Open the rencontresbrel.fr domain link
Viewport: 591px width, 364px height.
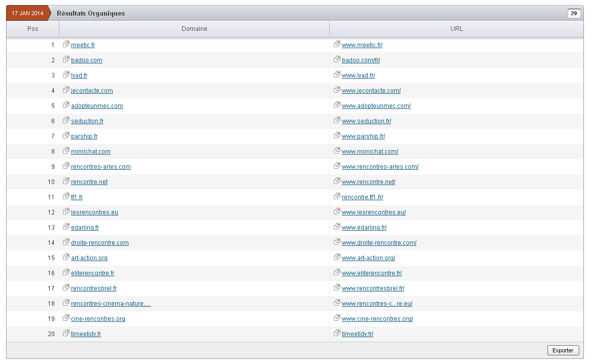94,288
